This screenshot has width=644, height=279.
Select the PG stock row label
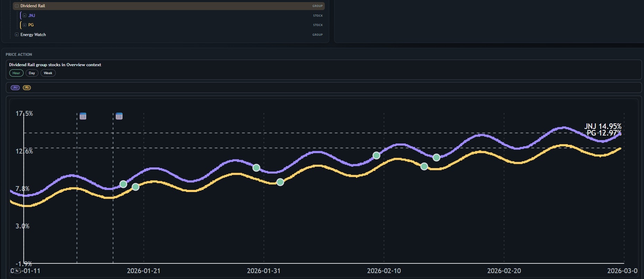coord(31,25)
